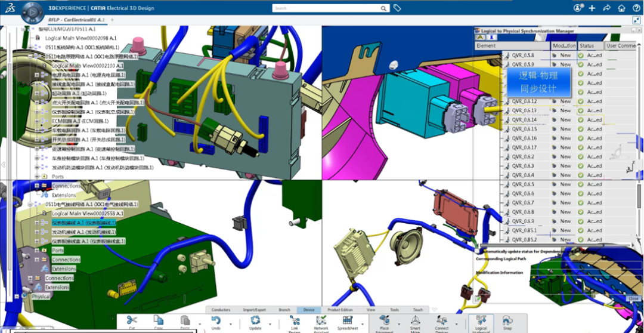Run the Update tool
This screenshot has width=644, height=333.
255,322
